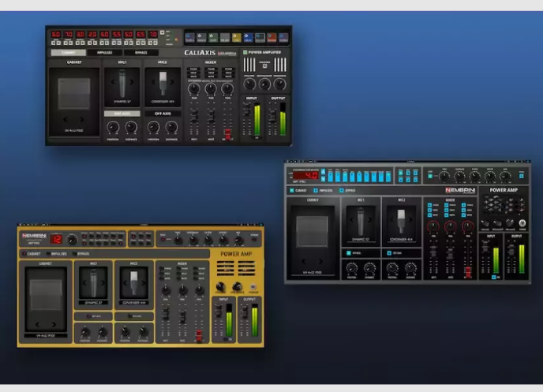Click cabinet speaker image in dark Nembrini plugin

(x=314, y=232)
